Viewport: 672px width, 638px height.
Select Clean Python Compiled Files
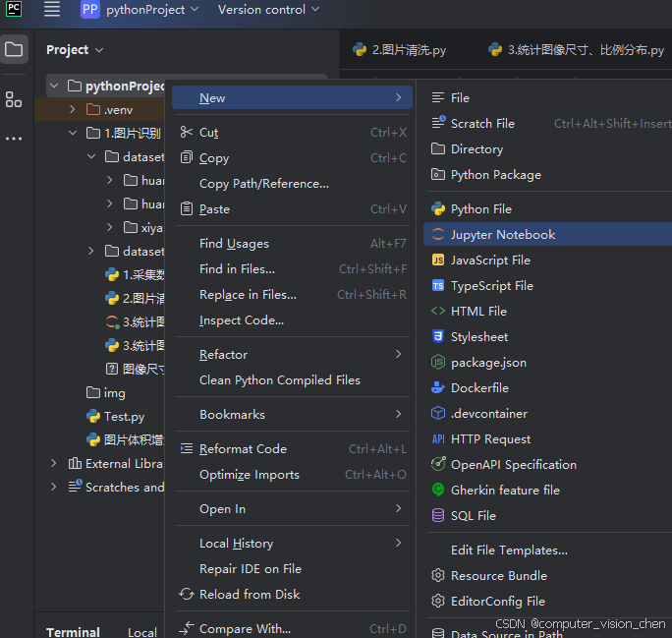[292, 379]
